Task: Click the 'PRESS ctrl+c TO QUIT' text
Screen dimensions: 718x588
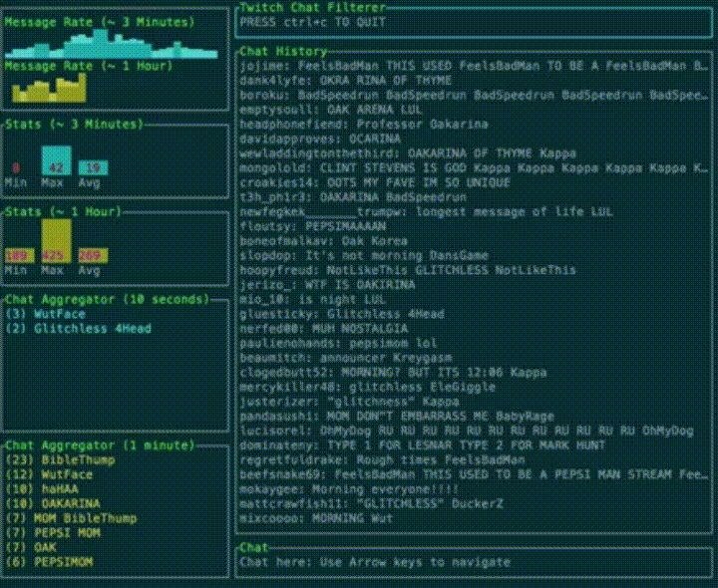Action: (x=313, y=22)
